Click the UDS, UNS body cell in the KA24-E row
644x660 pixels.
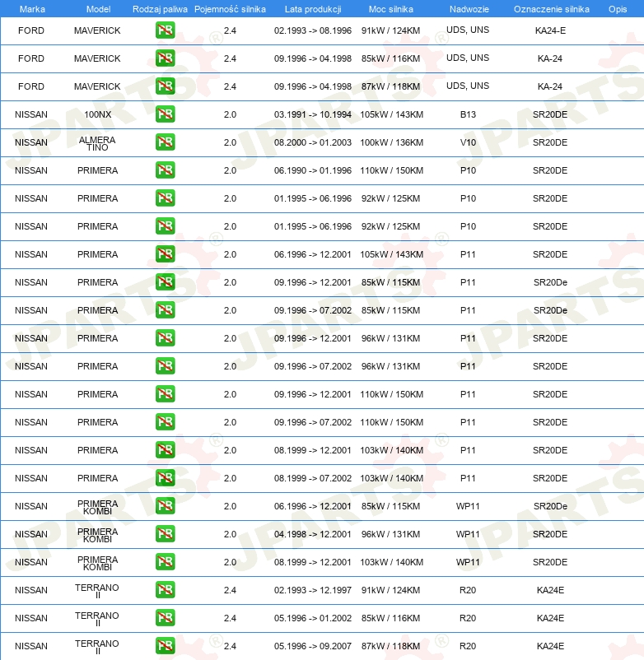pyautogui.click(x=468, y=30)
